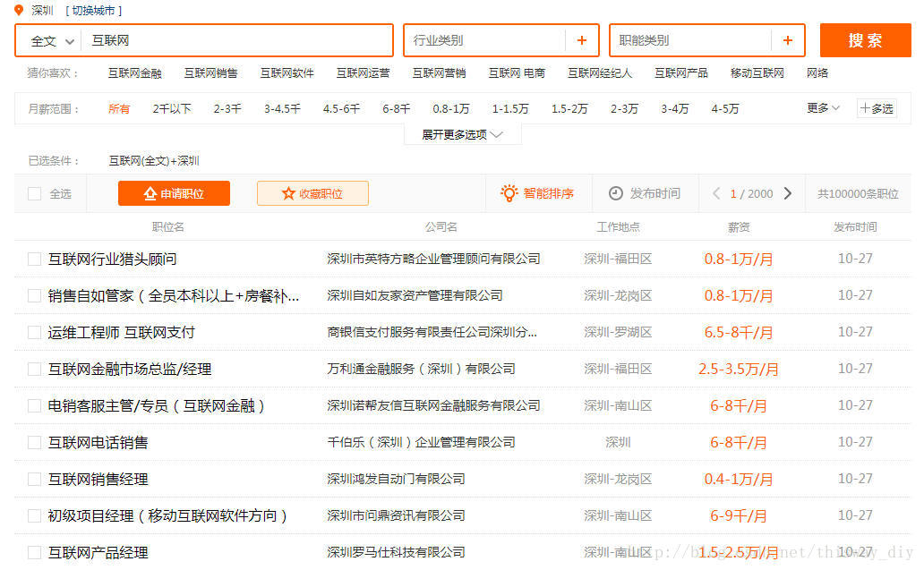Select salary range 4.5-6千
The width and height of the screenshot is (924, 570).
[341, 109]
